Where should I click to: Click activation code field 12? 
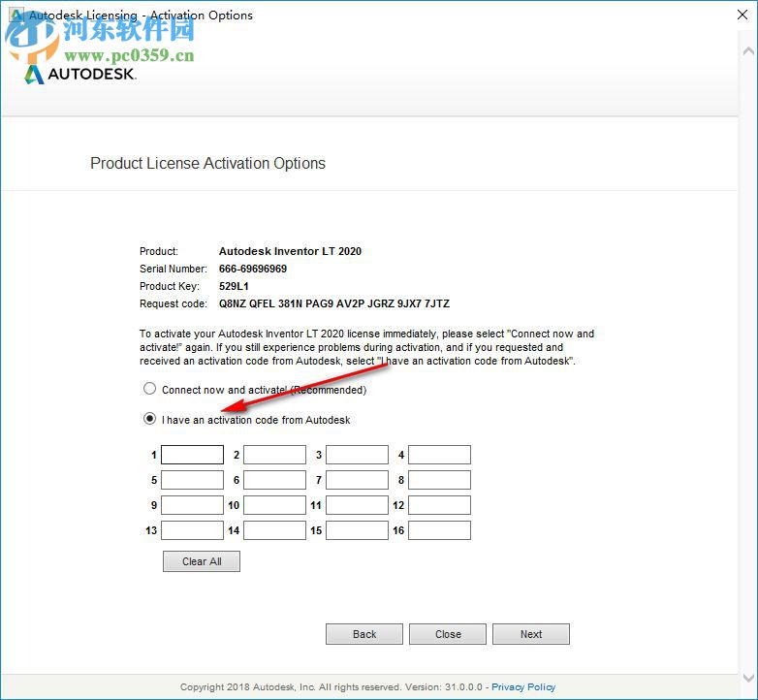click(439, 505)
